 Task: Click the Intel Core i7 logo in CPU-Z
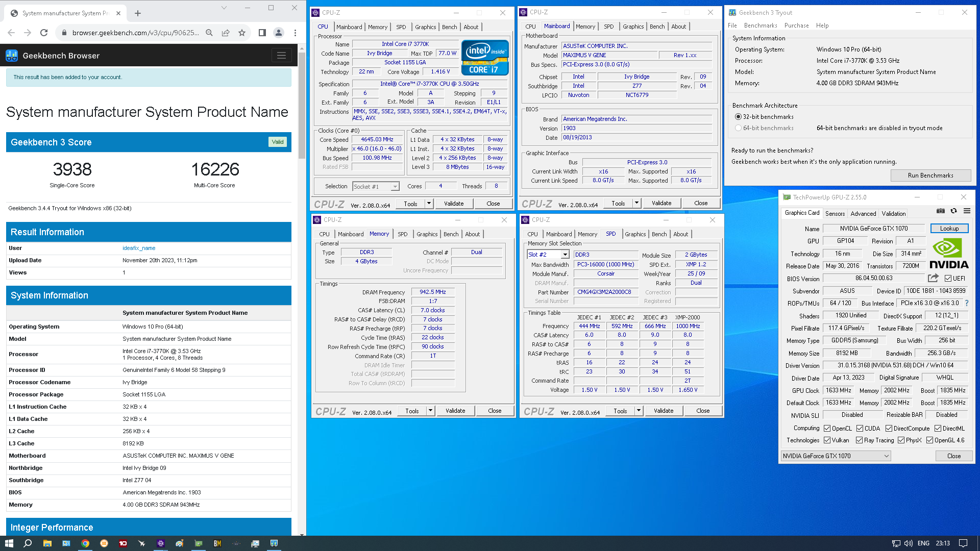pos(485,58)
